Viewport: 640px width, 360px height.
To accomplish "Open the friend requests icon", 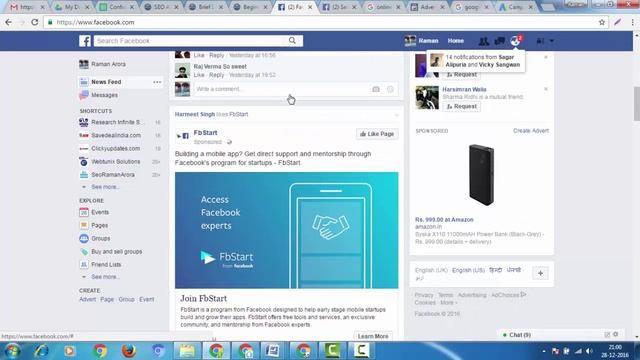I will pyautogui.click(x=484, y=41).
